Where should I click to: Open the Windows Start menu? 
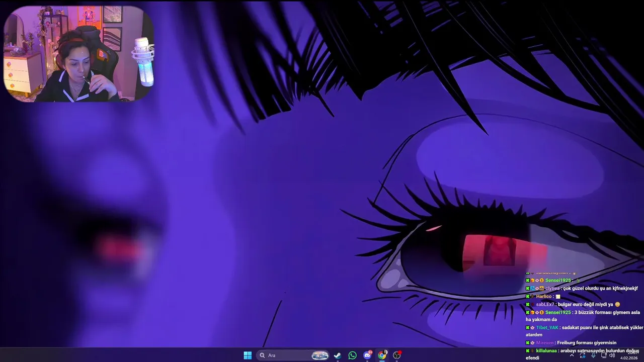(248, 355)
